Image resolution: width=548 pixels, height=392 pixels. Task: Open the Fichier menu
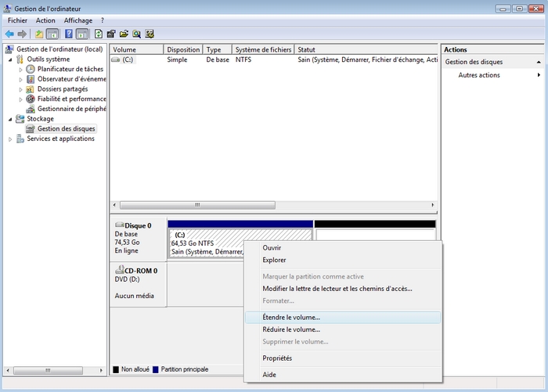coord(17,20)
